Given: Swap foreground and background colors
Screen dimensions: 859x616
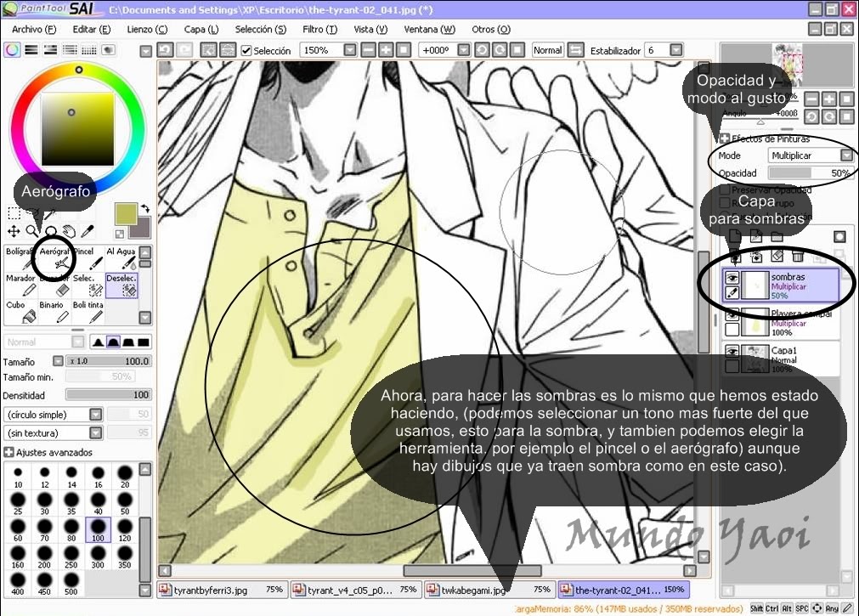Looking at the screenshot, I should tap(145, 208).
